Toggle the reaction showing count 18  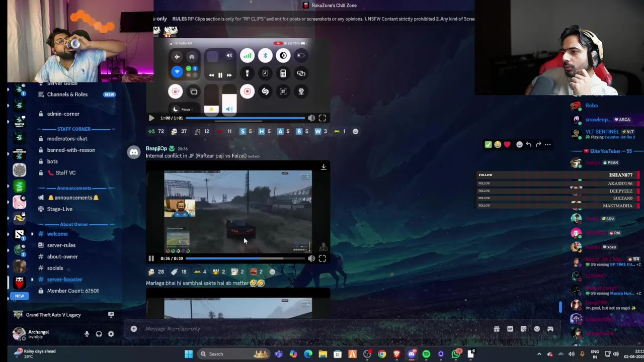pos(179,271)
